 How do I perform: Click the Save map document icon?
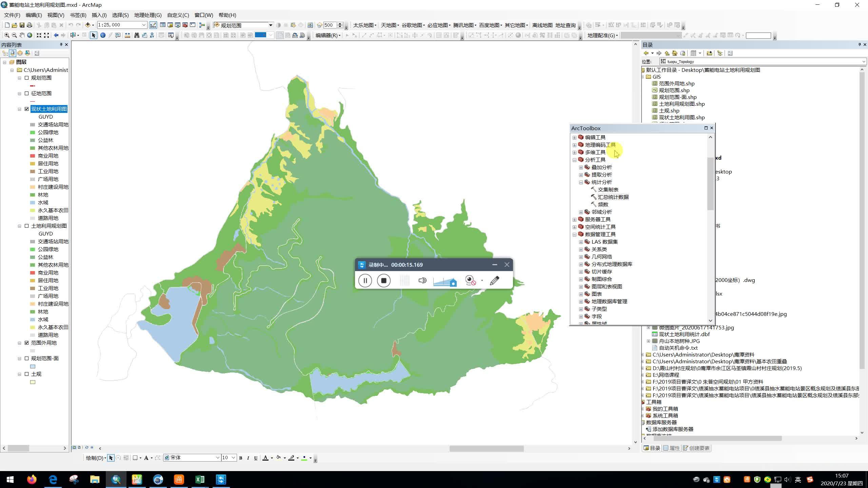pyautogui.click(x=22, y=25)
